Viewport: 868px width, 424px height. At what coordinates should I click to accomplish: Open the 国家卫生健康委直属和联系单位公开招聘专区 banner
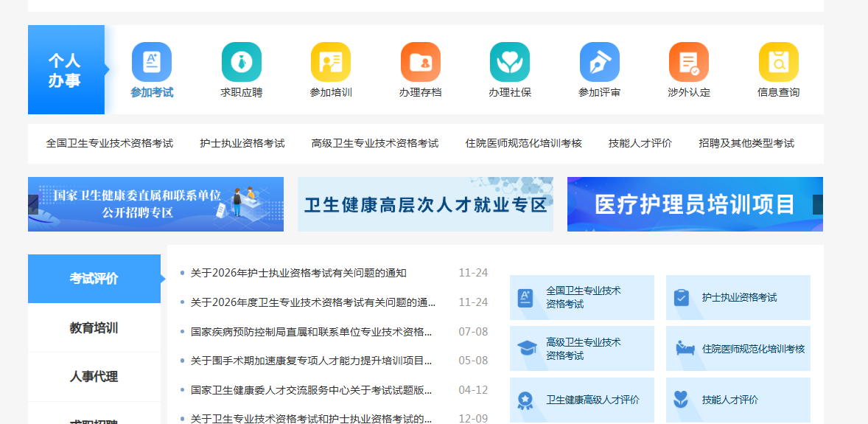155,204
